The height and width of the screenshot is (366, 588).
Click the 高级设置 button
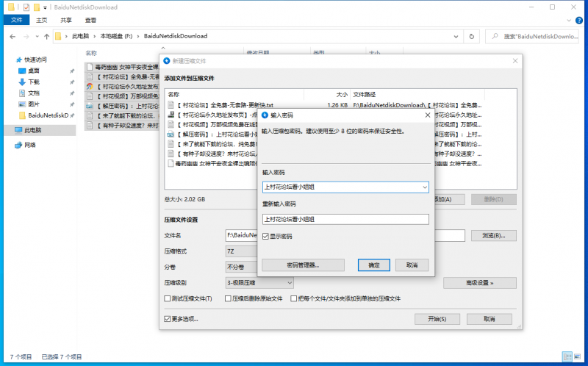[479, 283]
